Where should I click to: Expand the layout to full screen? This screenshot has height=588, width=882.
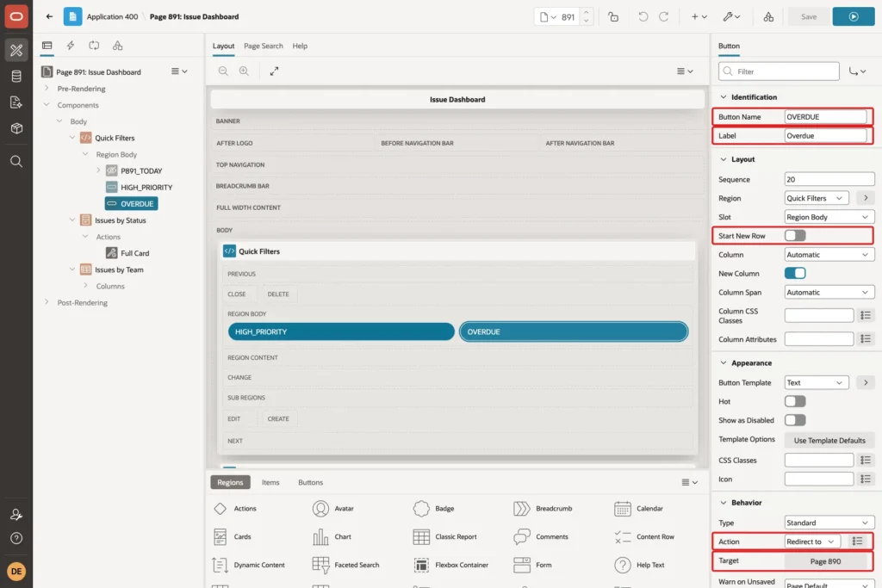[274, 71]
